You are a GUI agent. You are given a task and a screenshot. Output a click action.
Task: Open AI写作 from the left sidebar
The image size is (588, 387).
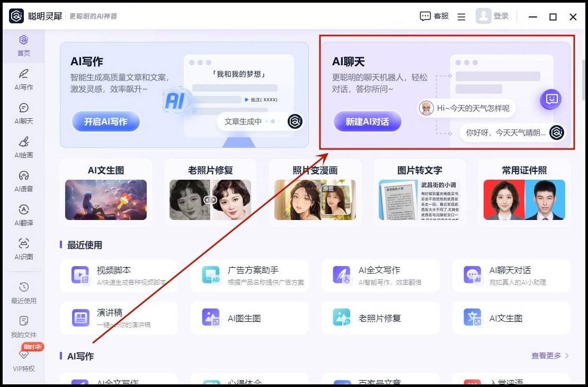point(23,79)
